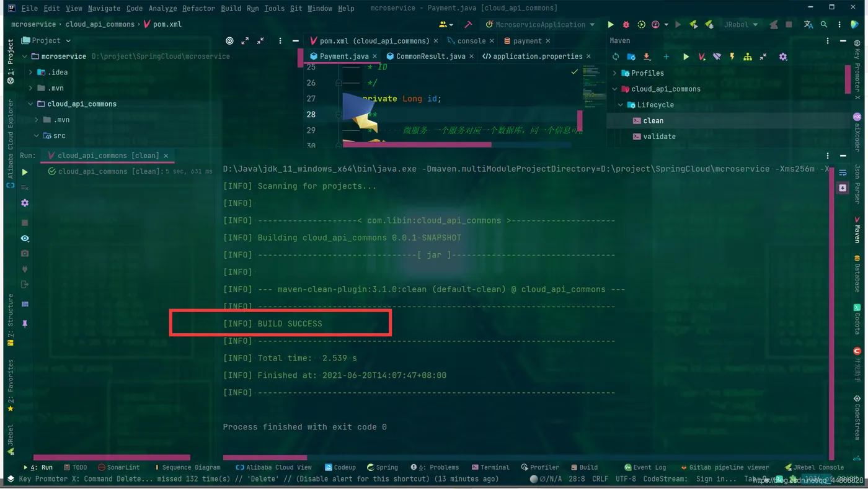Locate current file in the Project tree
The image size is (868, 489).
[229, 41]
